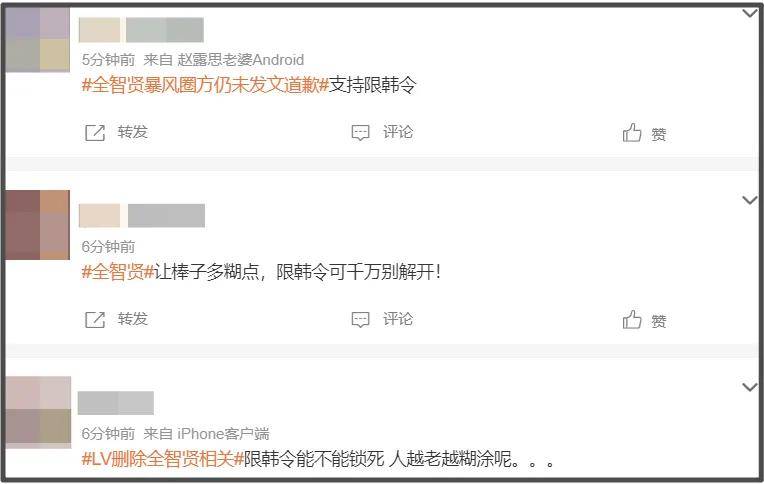Expand options chevron on first post
The image size is (764, 484).
tap(749, 13)
